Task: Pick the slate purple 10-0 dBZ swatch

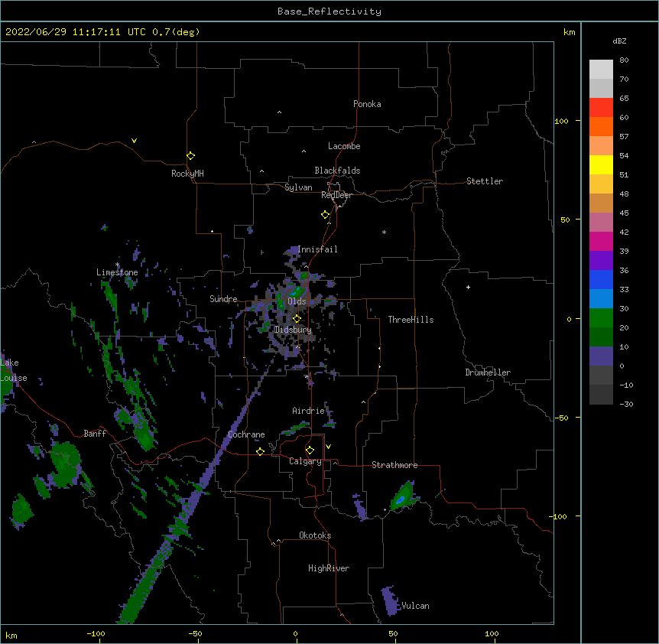Action: pyautogui.click(x=601, y=356)
